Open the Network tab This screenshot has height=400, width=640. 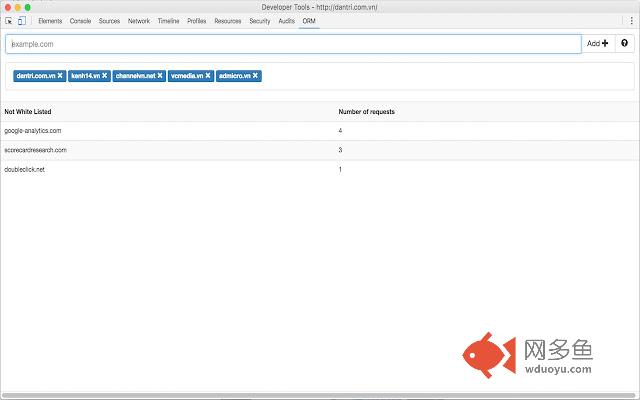tap(139, 21)
